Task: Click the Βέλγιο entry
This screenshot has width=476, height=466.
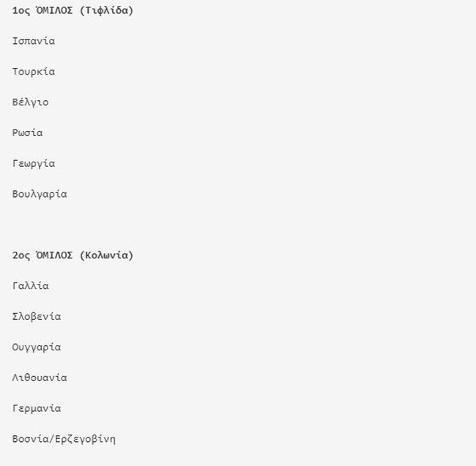Action: (x=30, y=102)
